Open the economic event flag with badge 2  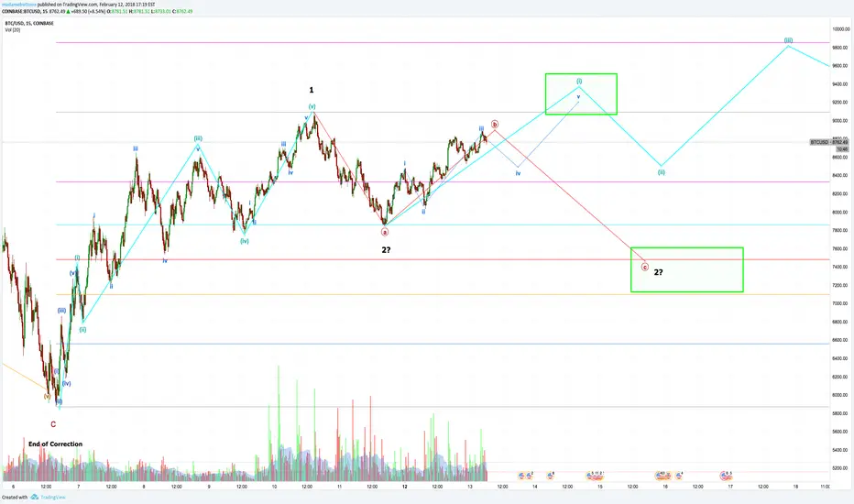529,476
